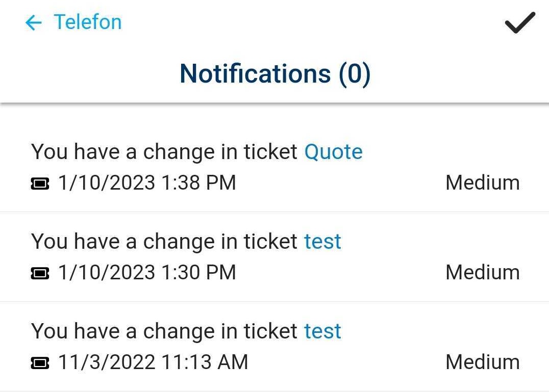The image size is (549, 392).
Task: Open the Quote ticket link
Action: (x=334, y=151)
